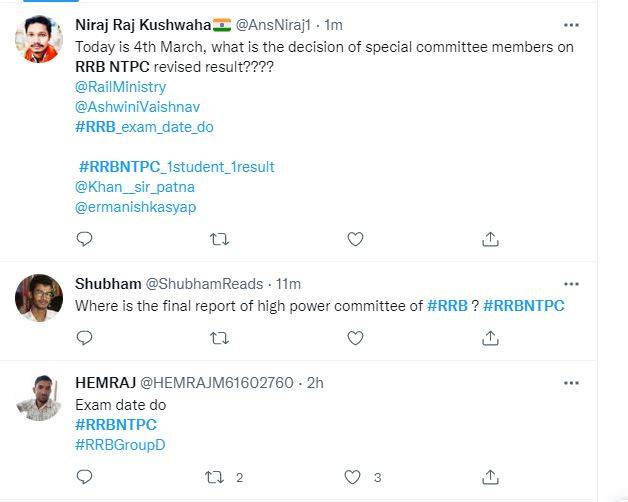628x502 pixels.
Task: Like Shubham's tweet about RRB
Action: (x=355, y=339)
